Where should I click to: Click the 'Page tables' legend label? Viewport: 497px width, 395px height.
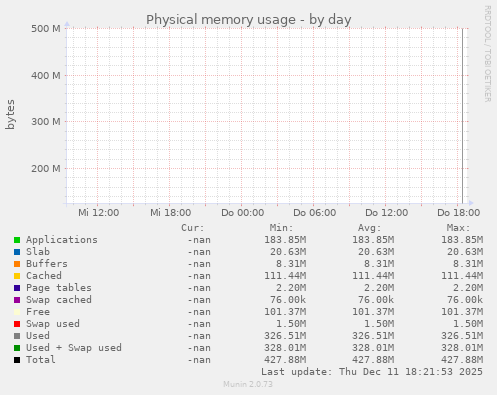(x=59, y=288)
